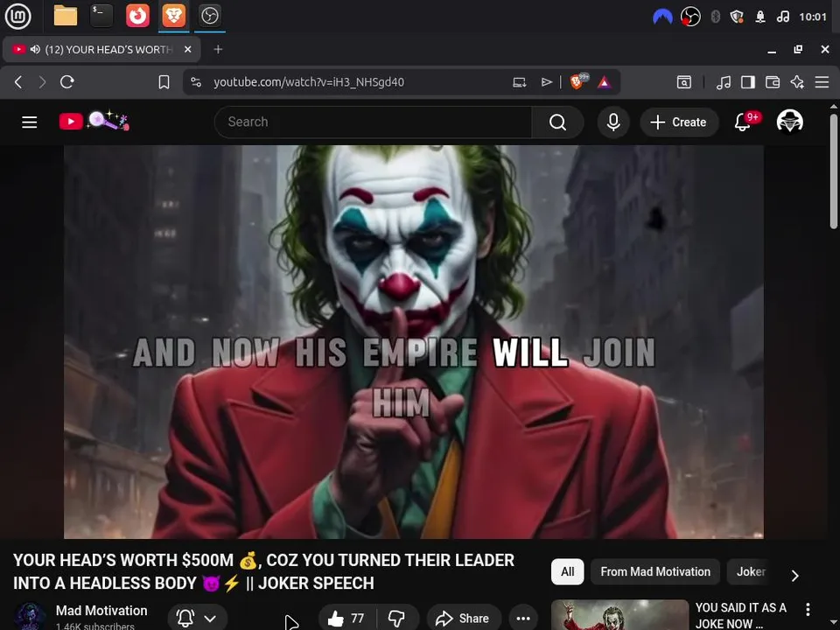840x630 pixels.
Task: Click the forward navigation arrow
Action: click(x=42, y=82)
